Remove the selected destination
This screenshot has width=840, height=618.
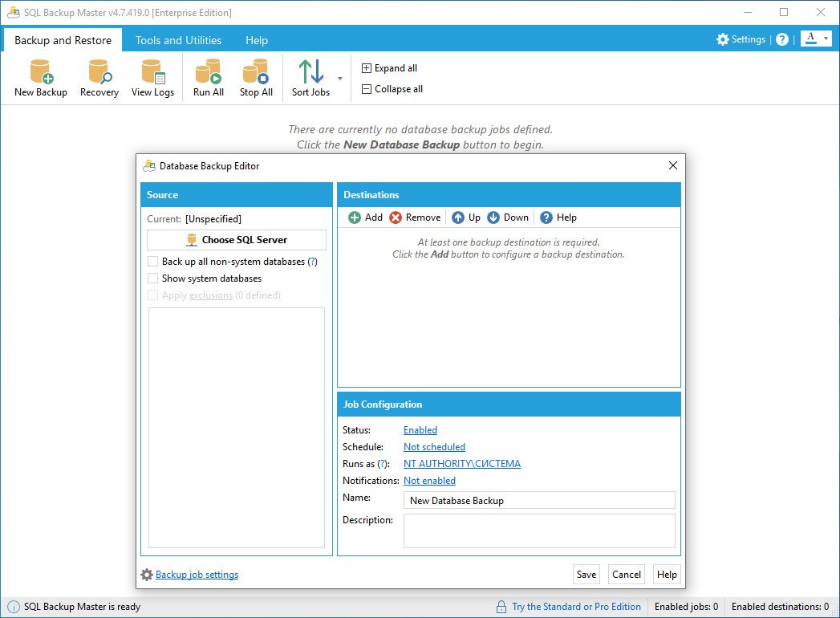415,217
